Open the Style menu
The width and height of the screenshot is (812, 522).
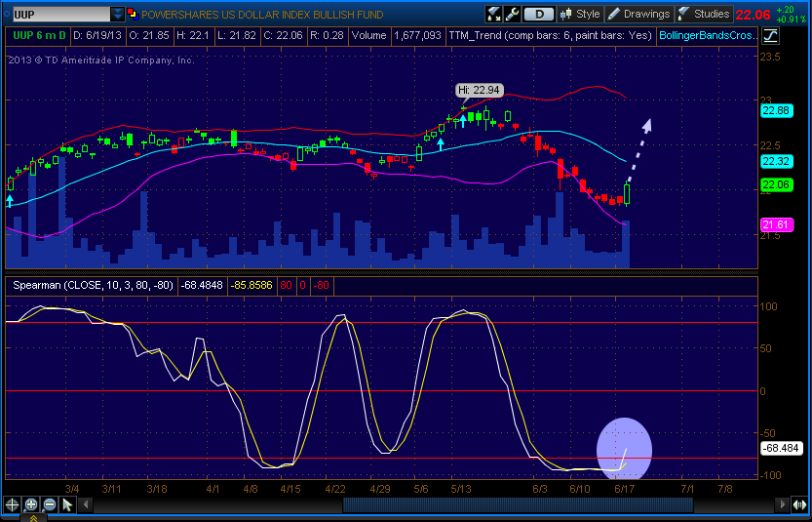pyautogui.click(x=580, y=14)
